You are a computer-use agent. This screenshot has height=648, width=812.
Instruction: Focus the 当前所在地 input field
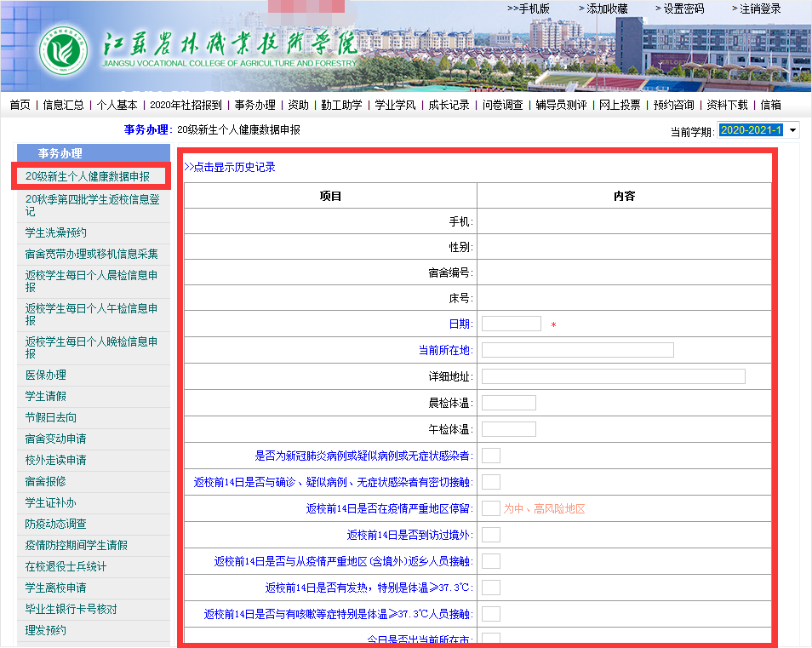coord(577,350)
